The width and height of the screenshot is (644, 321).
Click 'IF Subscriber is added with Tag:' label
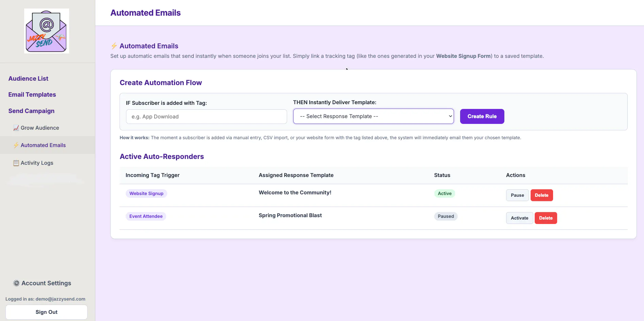(166, 103)
